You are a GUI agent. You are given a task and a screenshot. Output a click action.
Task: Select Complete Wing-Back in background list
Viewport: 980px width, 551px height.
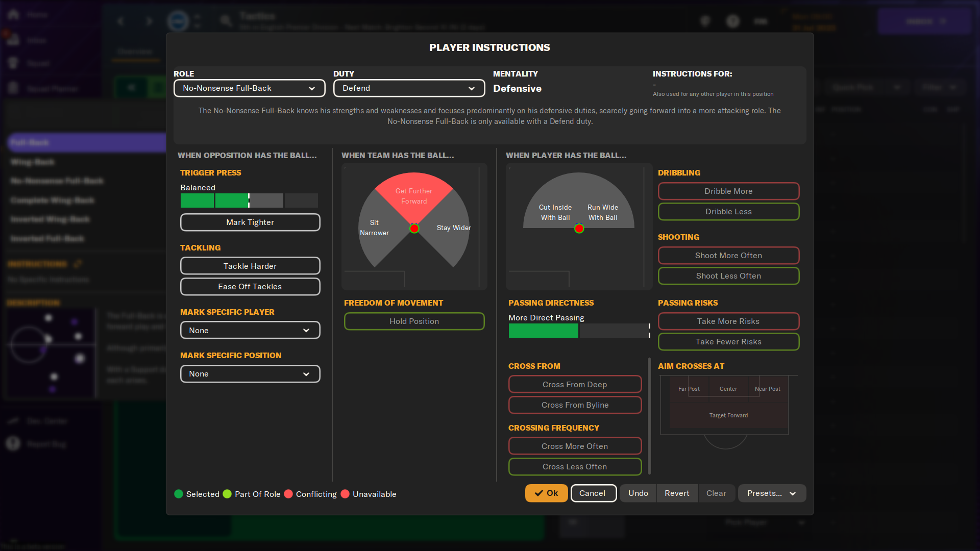click(52, 201)
